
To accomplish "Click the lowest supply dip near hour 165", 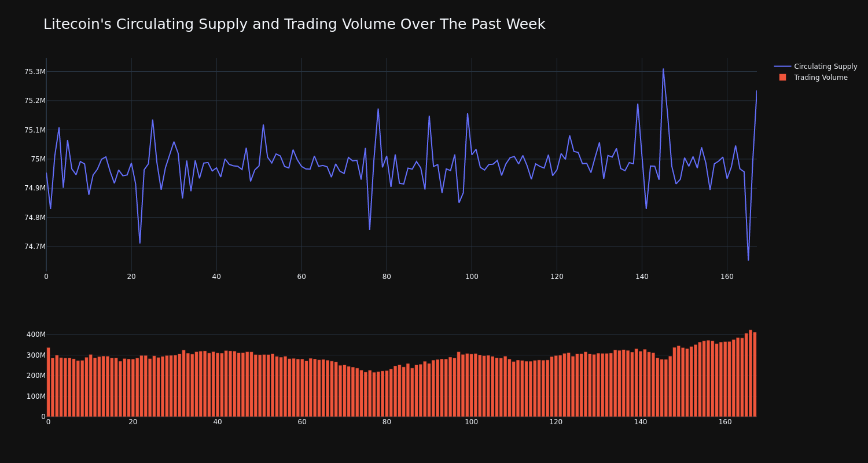I will [x=748, y=260].
